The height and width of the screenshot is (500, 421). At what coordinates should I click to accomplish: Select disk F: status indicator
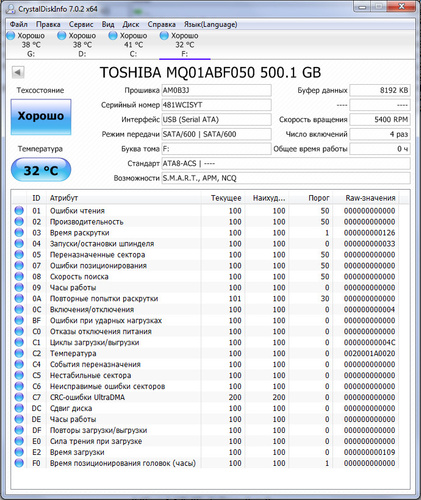[179, 44]
